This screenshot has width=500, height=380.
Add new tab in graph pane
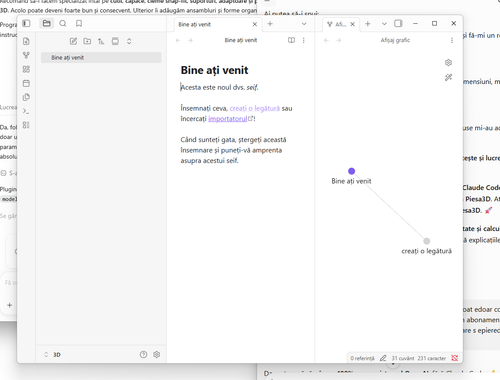[x=368, y=24]
